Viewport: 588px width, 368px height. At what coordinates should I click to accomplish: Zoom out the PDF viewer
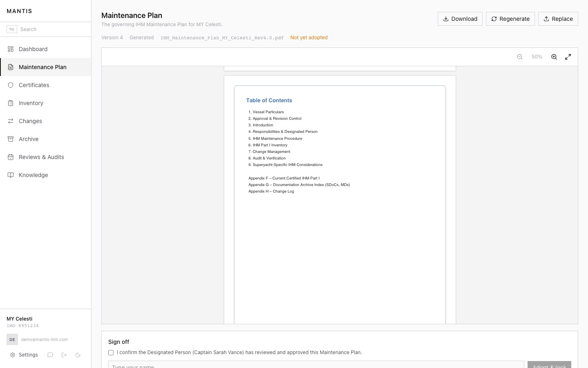pyautogui.click(x=520, y=57)
